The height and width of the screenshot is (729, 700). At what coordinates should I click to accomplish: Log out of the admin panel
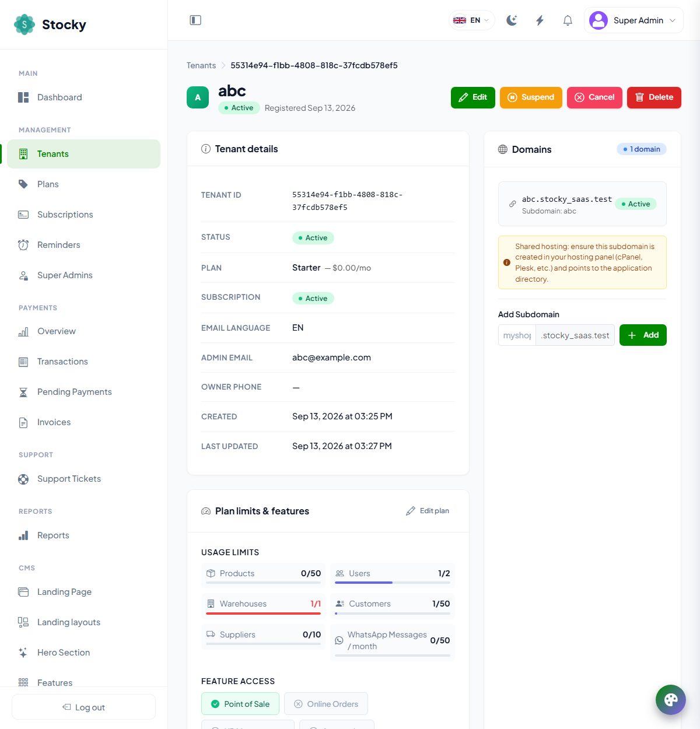click(x=83, y=707)
